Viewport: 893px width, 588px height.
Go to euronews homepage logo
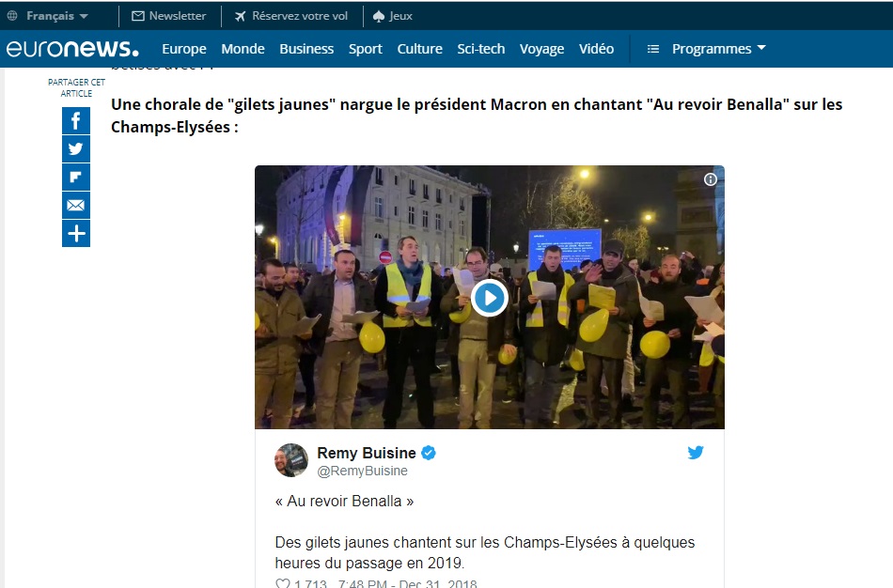(72, 49)
